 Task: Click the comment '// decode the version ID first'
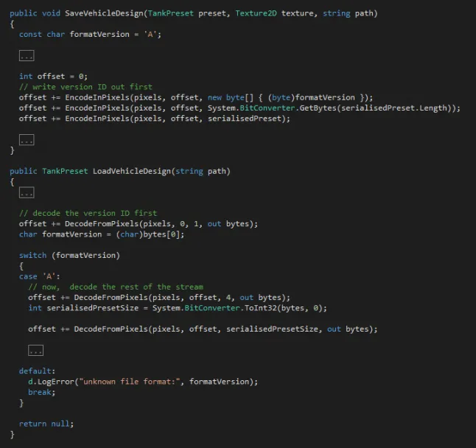pos(88,213)
